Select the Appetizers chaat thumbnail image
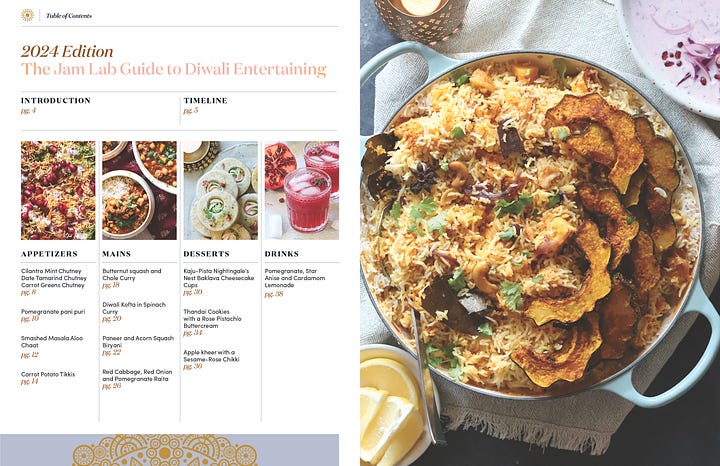720x466 pixels. click(58, 190)
